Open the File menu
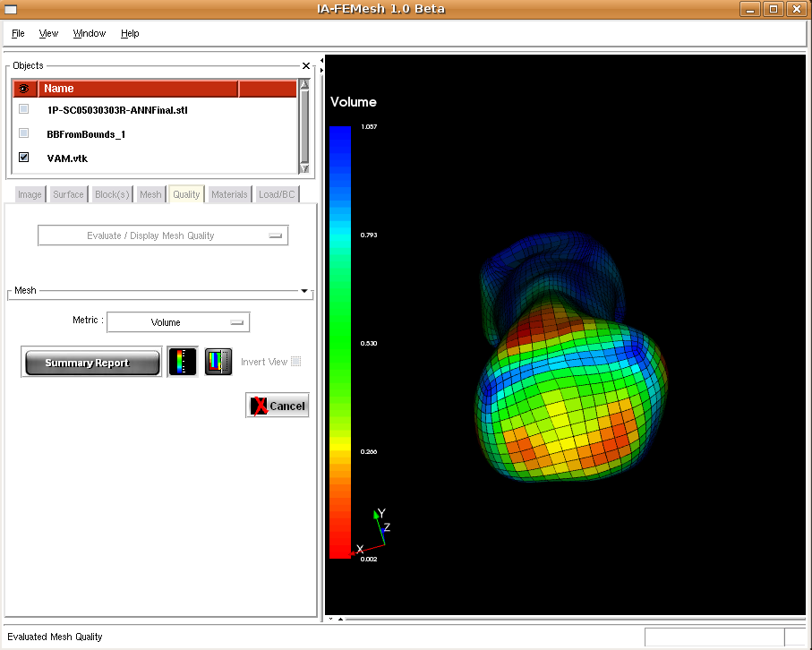This screenshot has width=812, height=650. 18,33
